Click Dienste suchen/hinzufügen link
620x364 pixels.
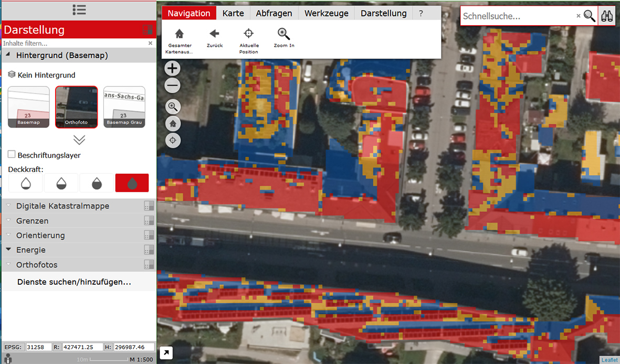click(74, 282)
